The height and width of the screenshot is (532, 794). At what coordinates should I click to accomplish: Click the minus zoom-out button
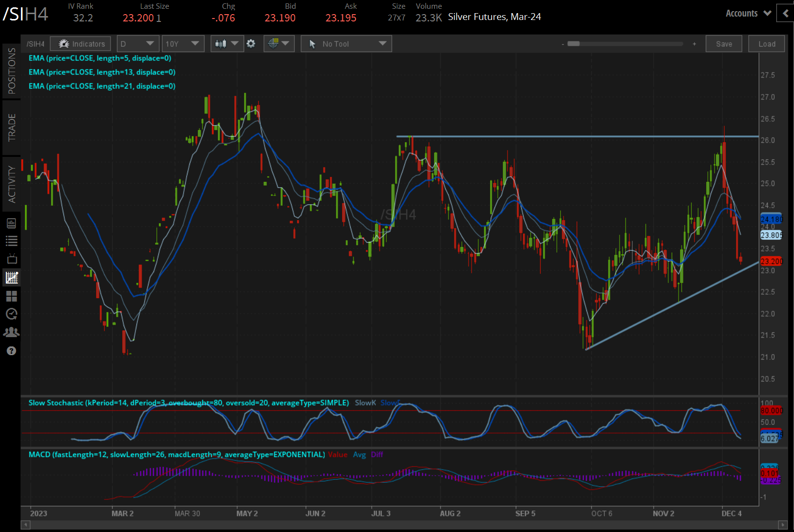(563, 44)
